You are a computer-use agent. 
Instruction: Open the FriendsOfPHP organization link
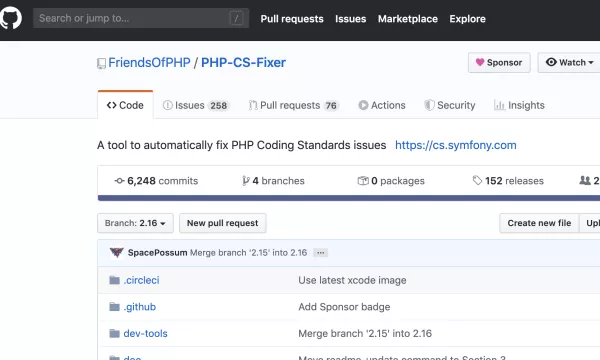[x=149, y=62]
